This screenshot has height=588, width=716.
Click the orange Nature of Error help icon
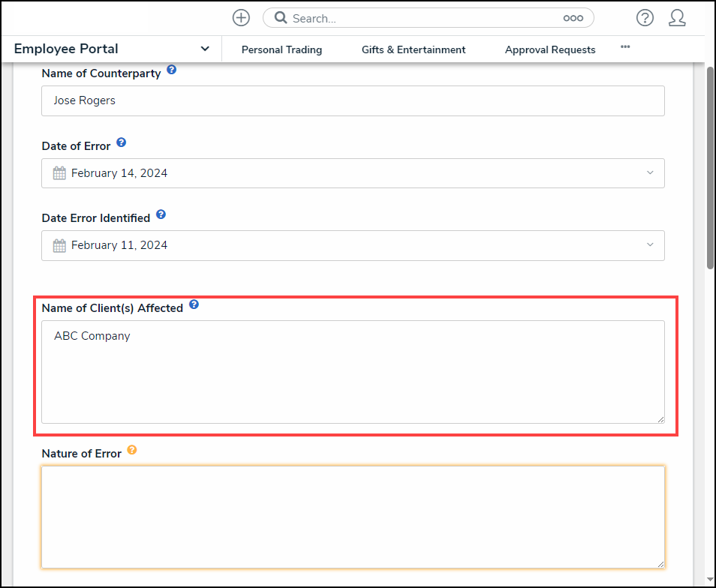pos(132,450)
